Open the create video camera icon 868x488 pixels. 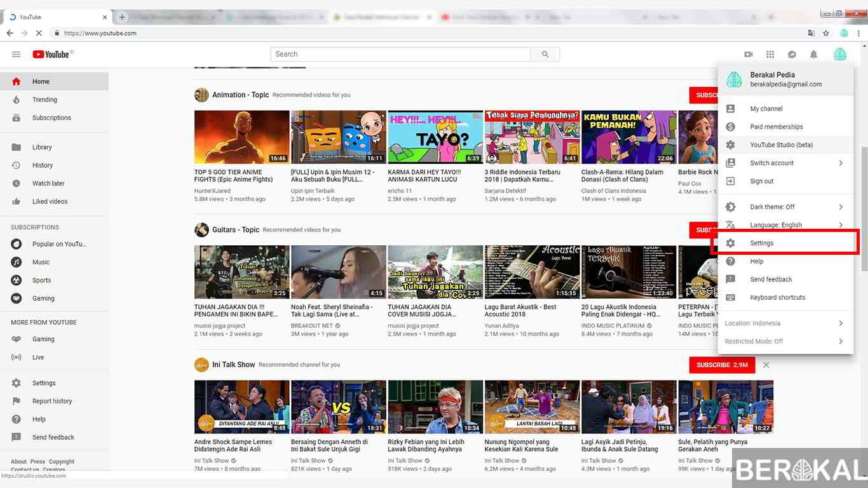pos(749,55)
